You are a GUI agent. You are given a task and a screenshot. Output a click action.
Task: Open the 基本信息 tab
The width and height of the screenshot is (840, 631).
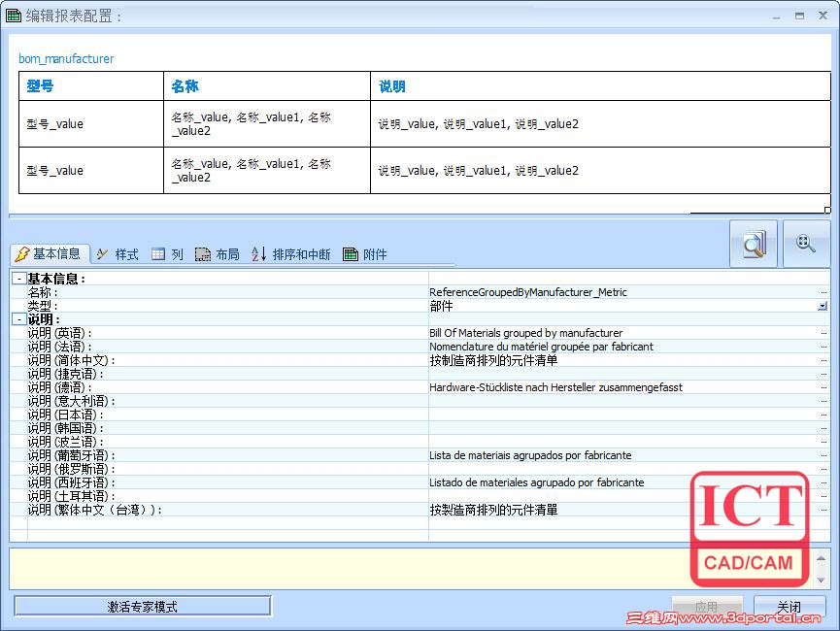[x=50, y=254]
